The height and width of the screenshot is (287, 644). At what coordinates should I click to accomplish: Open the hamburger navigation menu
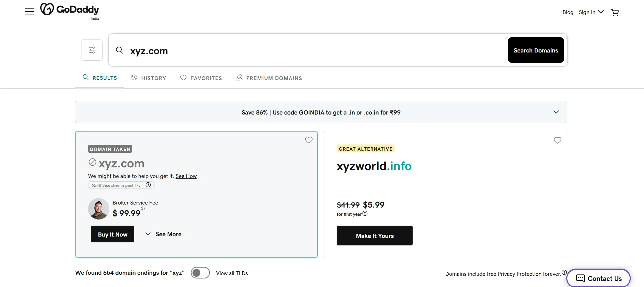click(x=30, y=12)
